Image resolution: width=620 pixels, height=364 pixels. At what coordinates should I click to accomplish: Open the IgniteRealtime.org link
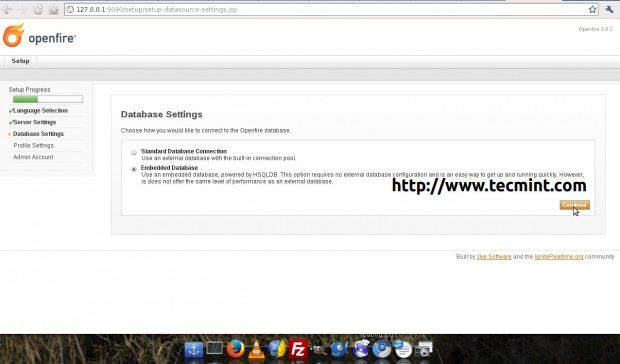coord(559,256)
